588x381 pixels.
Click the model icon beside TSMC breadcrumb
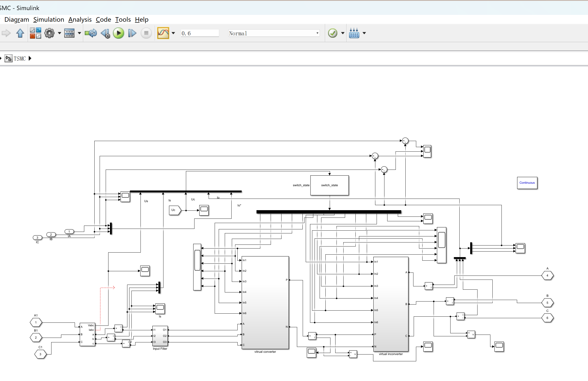9,58
